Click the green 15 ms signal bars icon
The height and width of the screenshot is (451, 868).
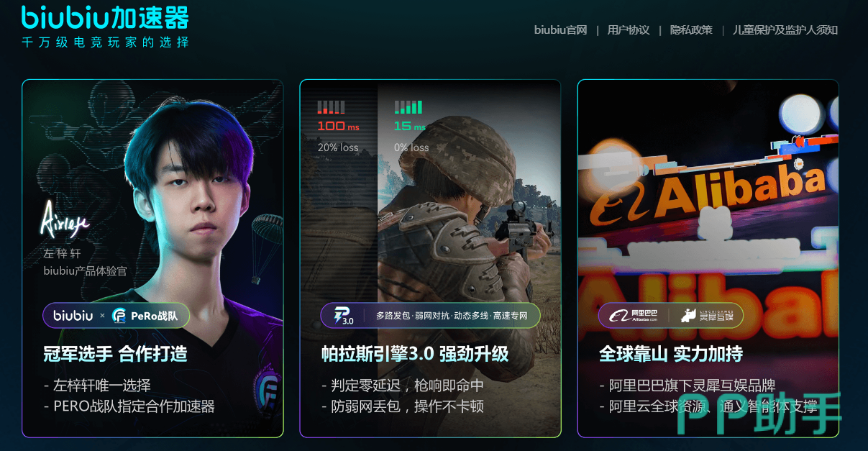408,107
